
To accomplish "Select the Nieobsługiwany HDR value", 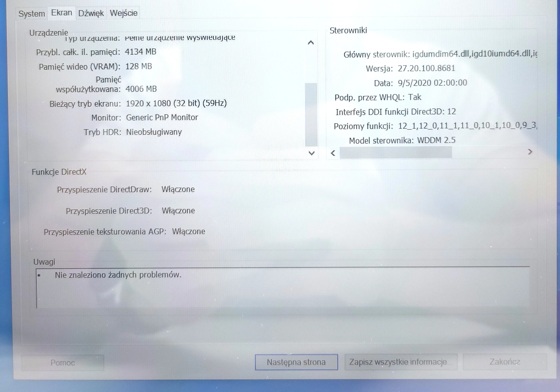I will coord(154,132).
